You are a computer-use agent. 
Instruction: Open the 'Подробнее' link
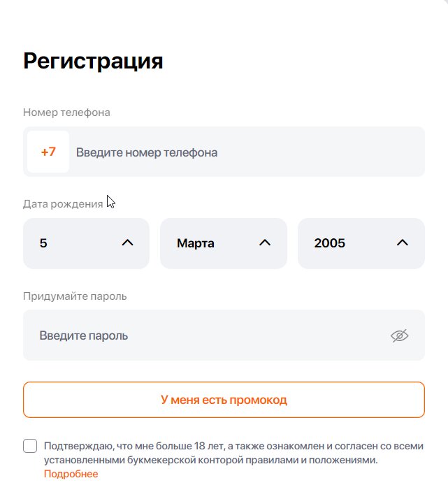coord(71,474)
